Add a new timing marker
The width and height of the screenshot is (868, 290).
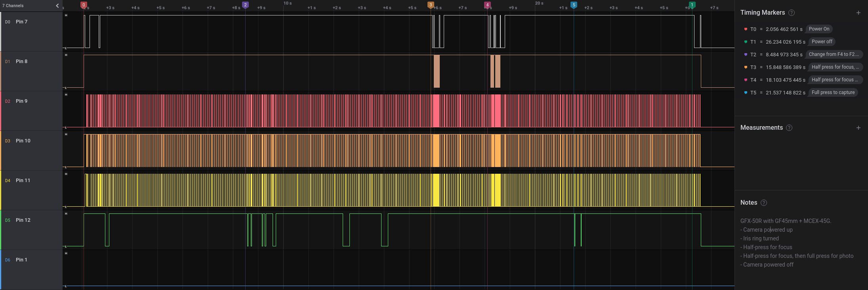(858, 13)
